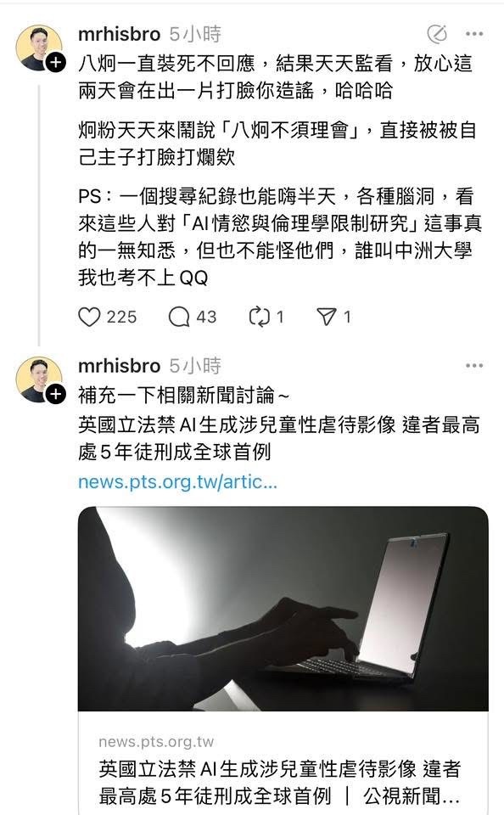
Task: Open more options on the first post
Action: (x=474, y=34)
